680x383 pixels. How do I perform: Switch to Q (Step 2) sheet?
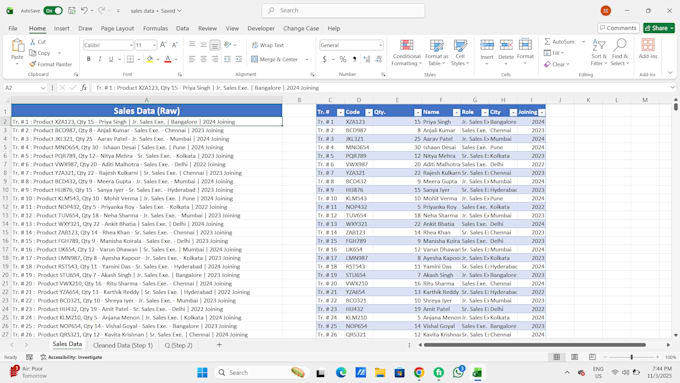pos(178,345)
